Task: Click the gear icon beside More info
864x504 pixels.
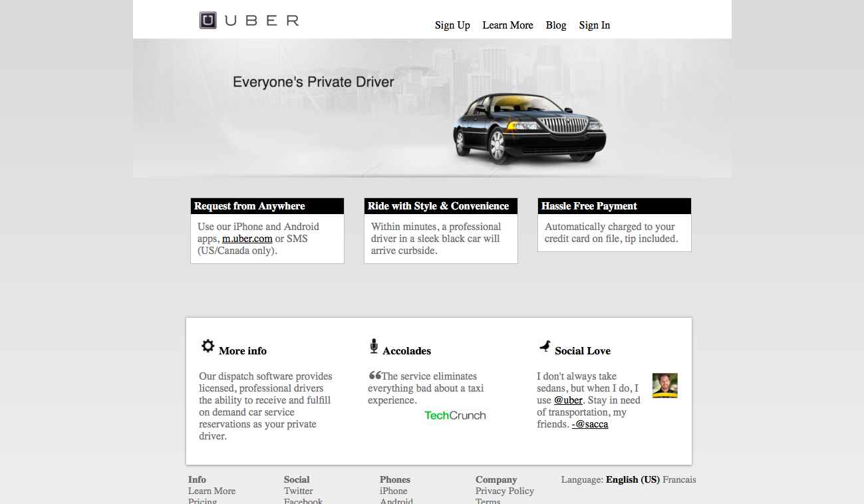Action: pos(208,346)
